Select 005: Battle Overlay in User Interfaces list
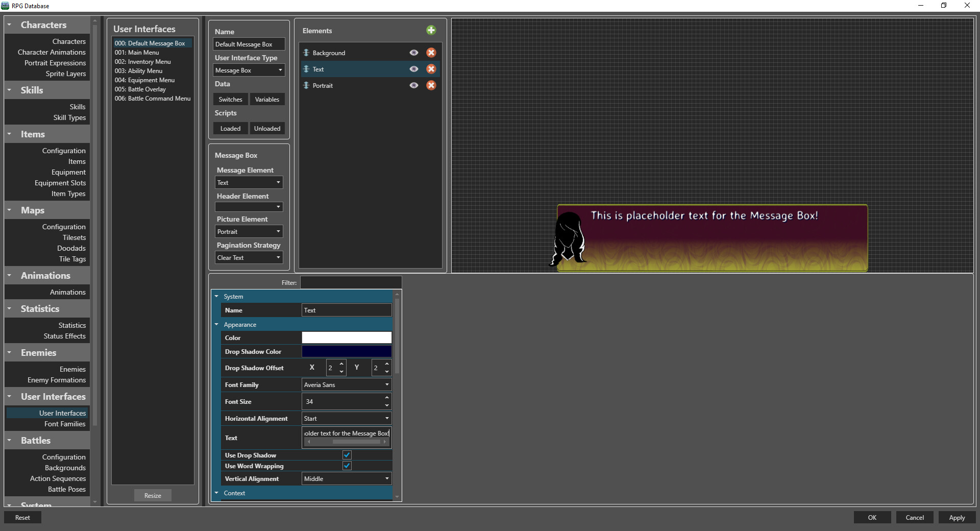The height and width of the screenshot is (531, 980). (x=140, y=89)
